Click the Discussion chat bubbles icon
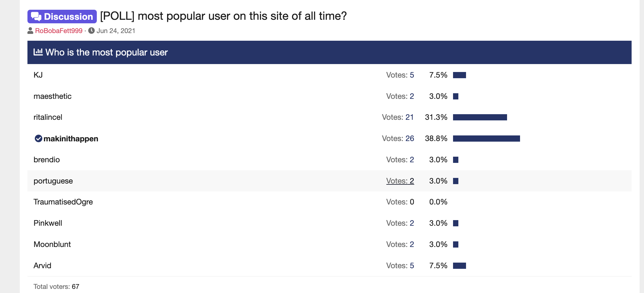 coord(36,17)
